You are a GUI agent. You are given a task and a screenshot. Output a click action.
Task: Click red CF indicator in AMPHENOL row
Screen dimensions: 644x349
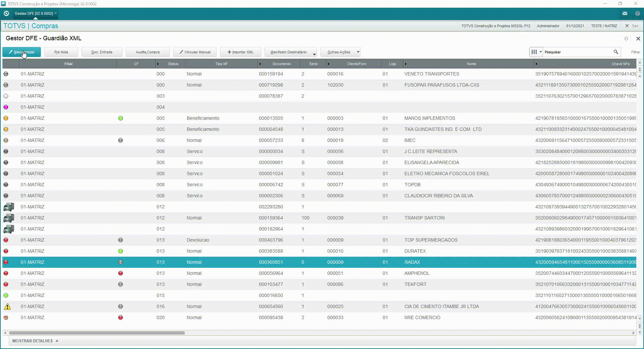click(x=120, y=273)
